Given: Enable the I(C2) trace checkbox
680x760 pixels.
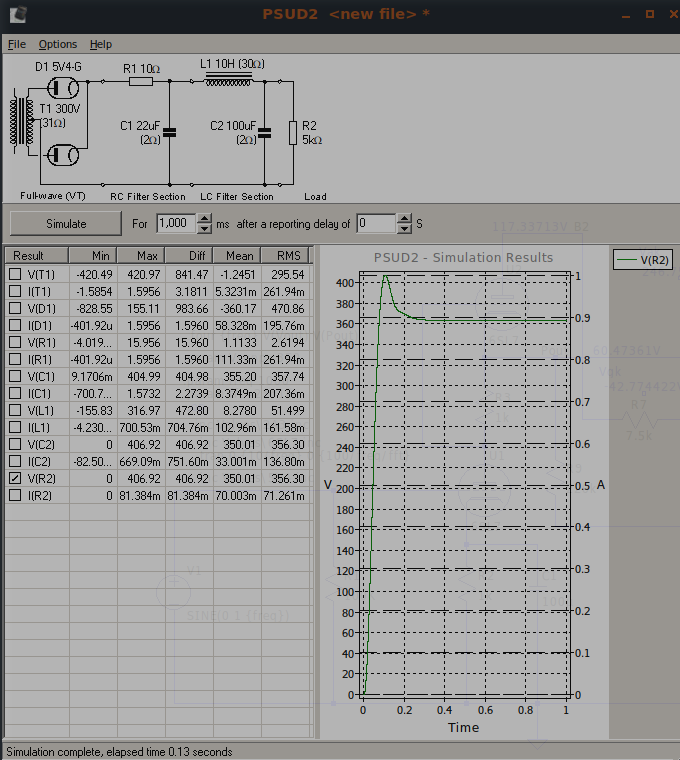Looking at the screenshot, I should [x=15, y=461].
